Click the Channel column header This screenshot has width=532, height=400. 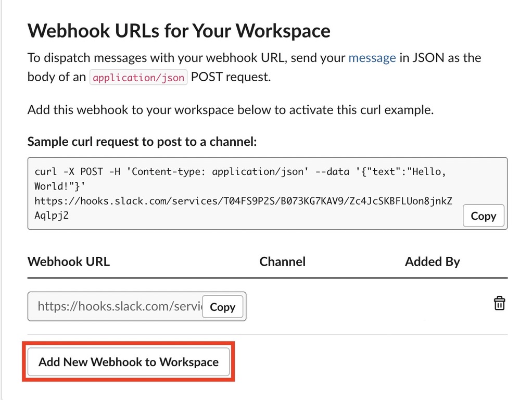pos(282,261)
